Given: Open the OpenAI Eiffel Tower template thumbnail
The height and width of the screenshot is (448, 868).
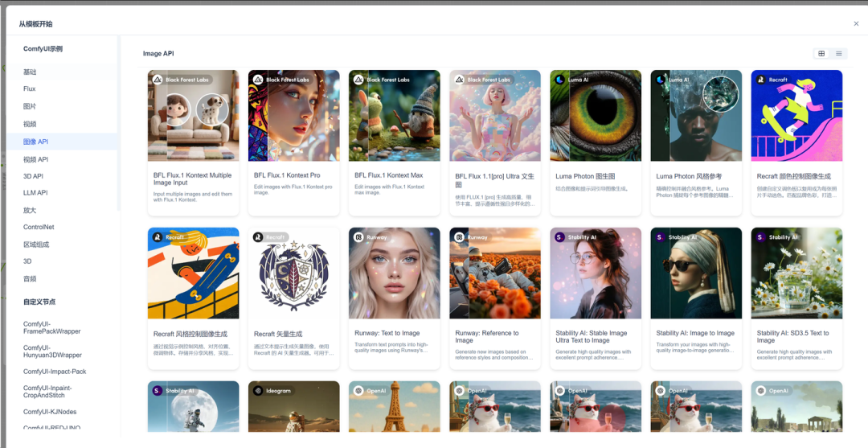Looking at the screenshot, I should [394, 406].
